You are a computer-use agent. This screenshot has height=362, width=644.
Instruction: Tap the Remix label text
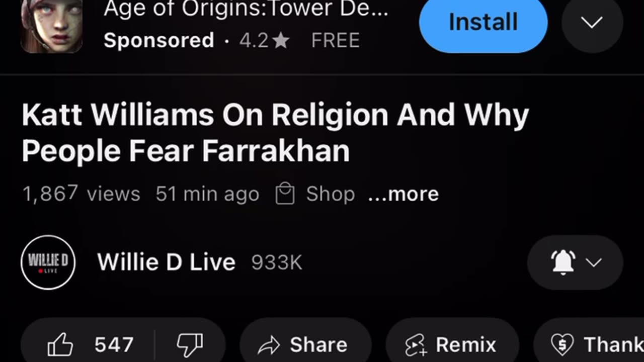(x=466, y=345)
